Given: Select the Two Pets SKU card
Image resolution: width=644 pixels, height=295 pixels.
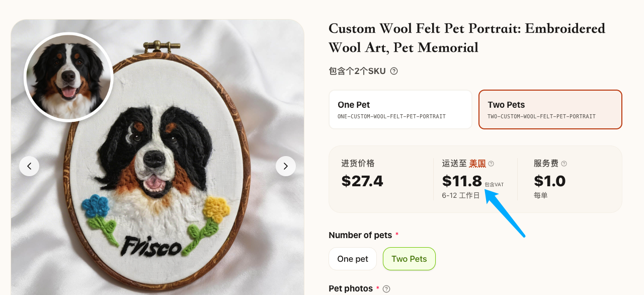Looking at the screenshot, I should pos(550,110).
